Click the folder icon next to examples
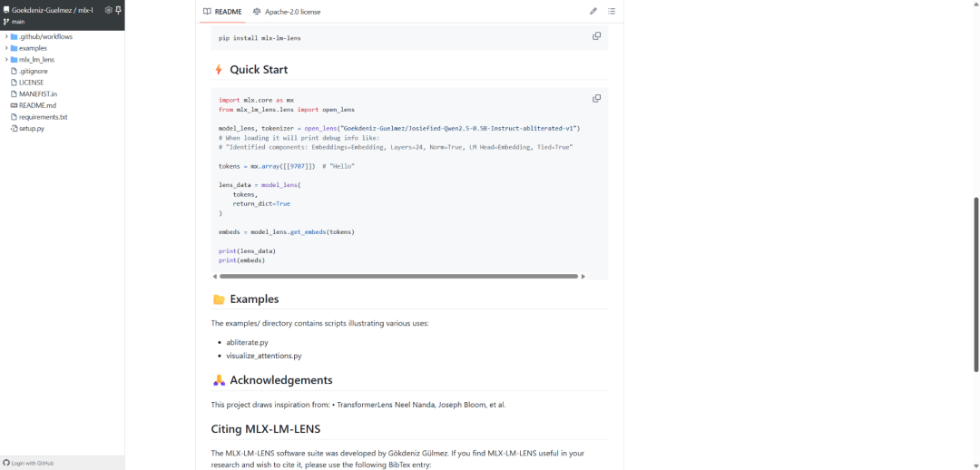 (x=14, y=48)
